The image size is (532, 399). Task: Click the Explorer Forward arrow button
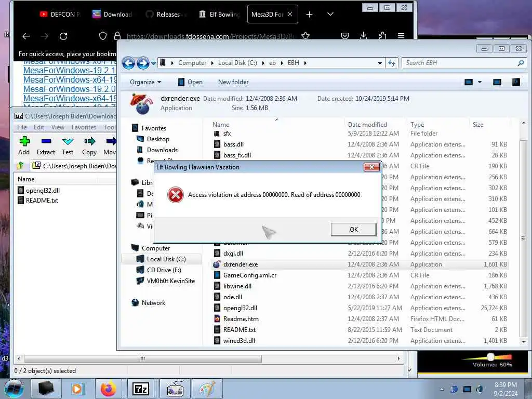pos(143,63)
